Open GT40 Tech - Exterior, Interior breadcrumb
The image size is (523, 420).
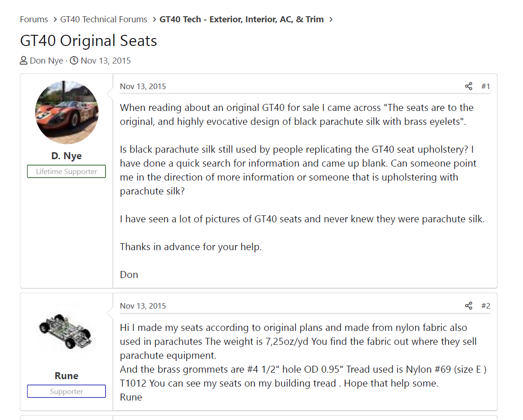coord(242,19)
